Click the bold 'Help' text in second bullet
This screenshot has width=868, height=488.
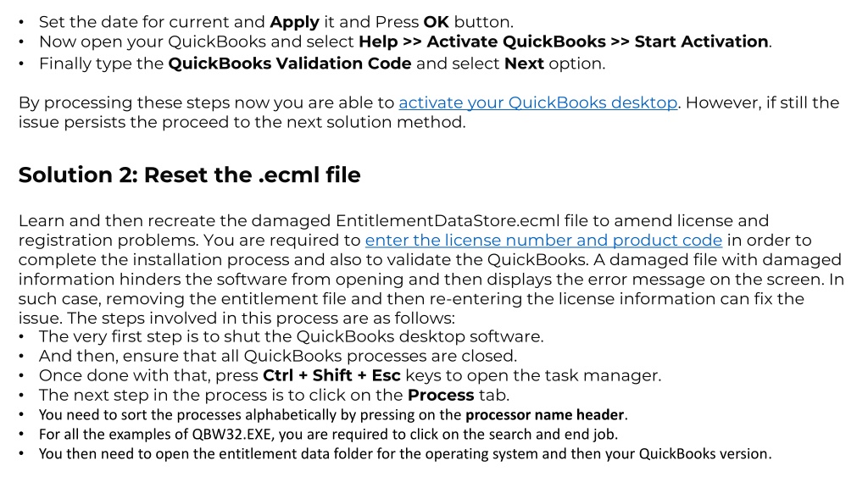tap(378, 42)
